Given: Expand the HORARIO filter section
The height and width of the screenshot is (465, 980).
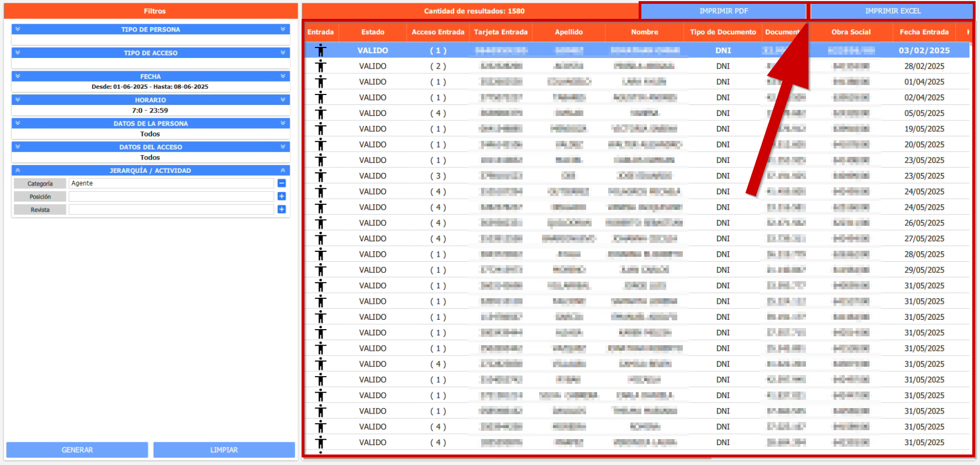Looking at the screenshot, I should click(x=150, y=100).
